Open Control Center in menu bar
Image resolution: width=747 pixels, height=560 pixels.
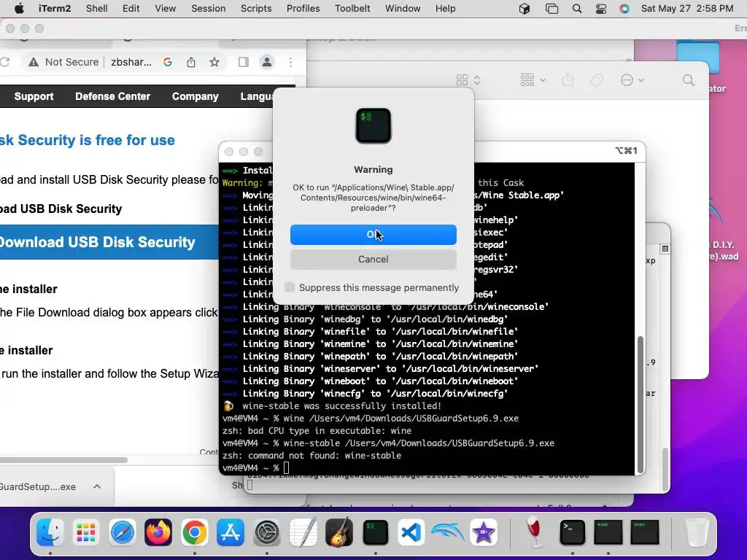601,9
